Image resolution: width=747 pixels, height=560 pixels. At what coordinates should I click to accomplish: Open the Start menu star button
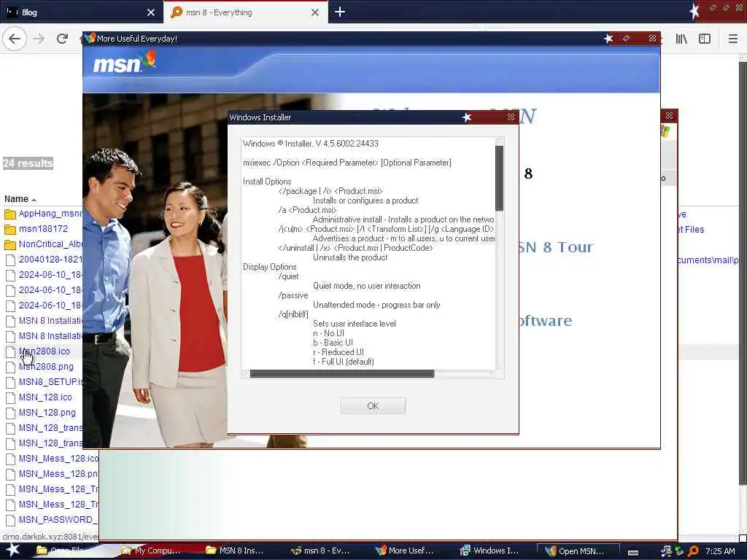pyautogui.click(x=12, y=551)
